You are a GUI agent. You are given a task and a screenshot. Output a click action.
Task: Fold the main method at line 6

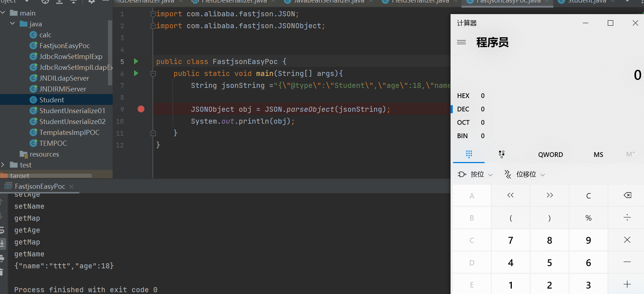153,73
